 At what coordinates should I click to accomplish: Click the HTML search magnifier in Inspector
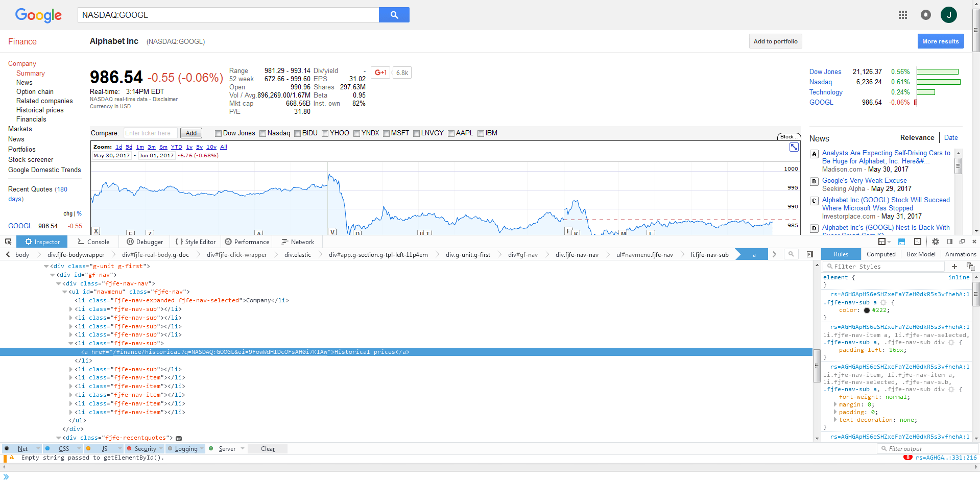791,254
